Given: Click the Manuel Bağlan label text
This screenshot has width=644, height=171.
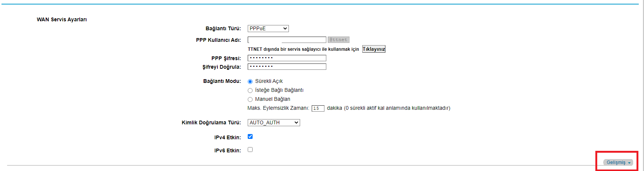Looking at the screenshot, I should point(272,99).
